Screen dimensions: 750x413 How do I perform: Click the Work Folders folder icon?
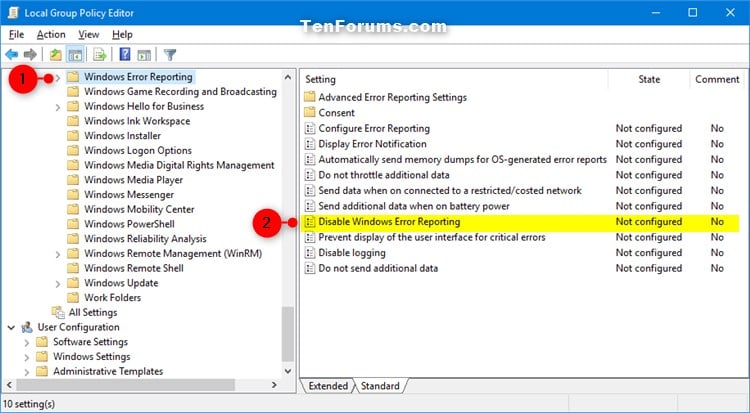73,298
